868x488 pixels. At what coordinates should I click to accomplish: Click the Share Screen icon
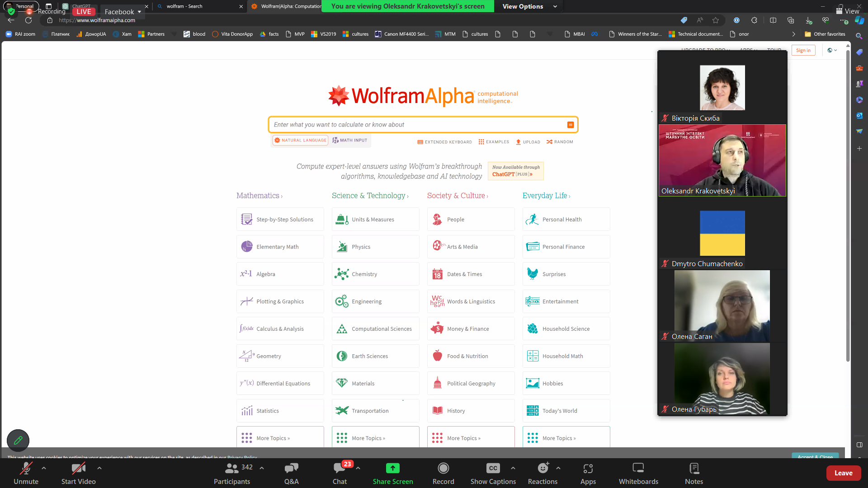392,469
